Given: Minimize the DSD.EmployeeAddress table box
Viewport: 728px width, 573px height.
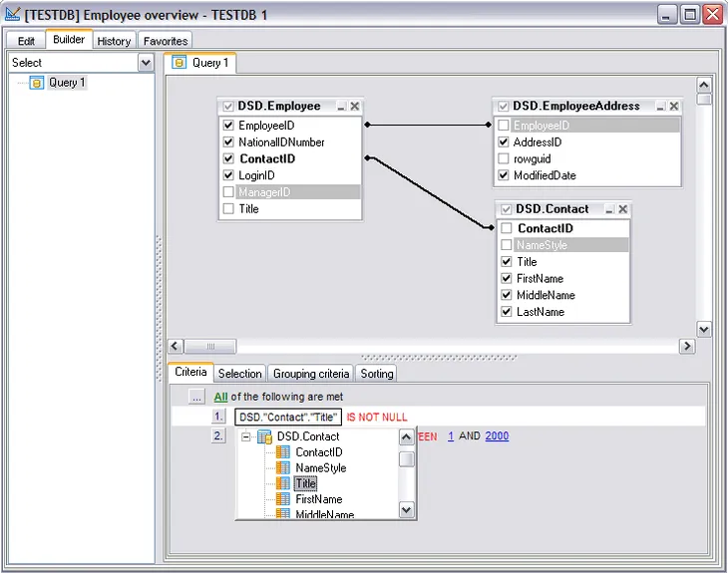Looking at the screenshot, I should [x=661, y=107].
